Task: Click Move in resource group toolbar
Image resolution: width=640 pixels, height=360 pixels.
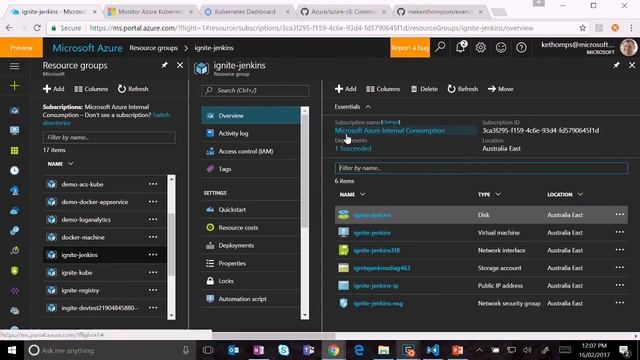Action: point(500,89)
